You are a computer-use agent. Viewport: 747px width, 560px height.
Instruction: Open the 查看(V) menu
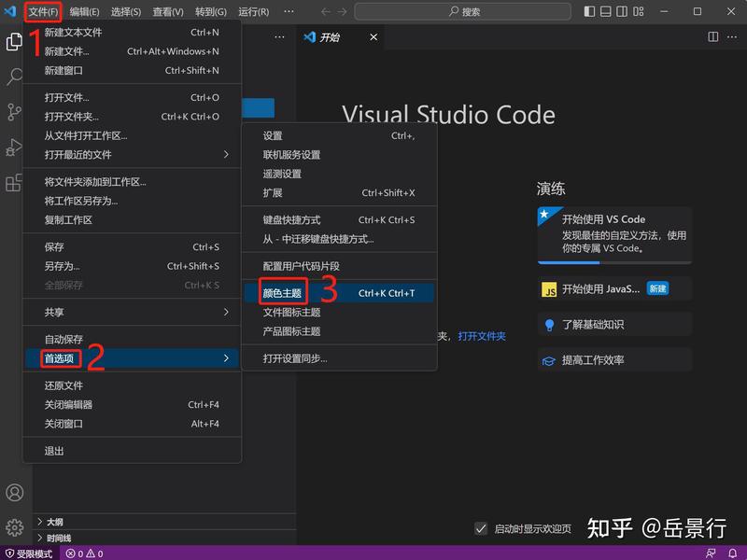pyautogui.click(x=168, y=11)
